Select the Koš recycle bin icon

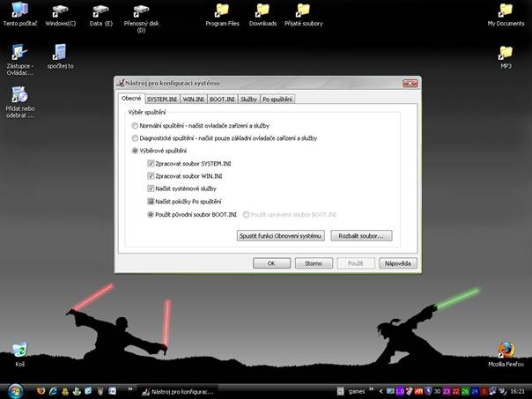click(x=19, y=354)
